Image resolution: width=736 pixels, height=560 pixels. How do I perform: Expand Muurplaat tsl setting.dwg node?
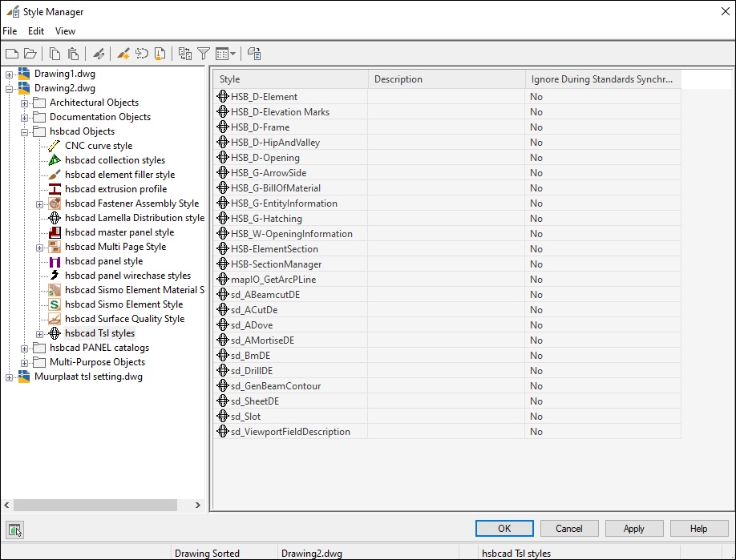coord(9,377)
